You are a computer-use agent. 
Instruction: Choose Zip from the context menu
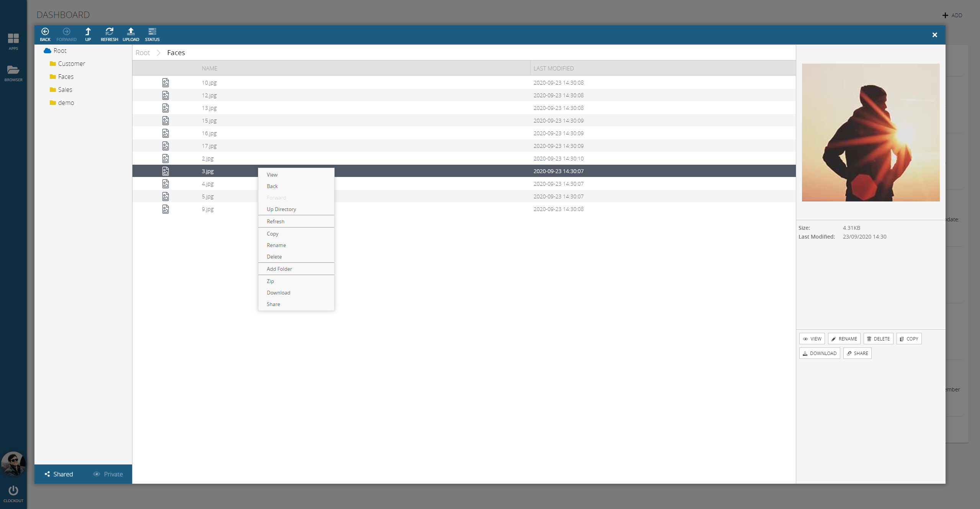pyautogui.click(x=270, y=281)
